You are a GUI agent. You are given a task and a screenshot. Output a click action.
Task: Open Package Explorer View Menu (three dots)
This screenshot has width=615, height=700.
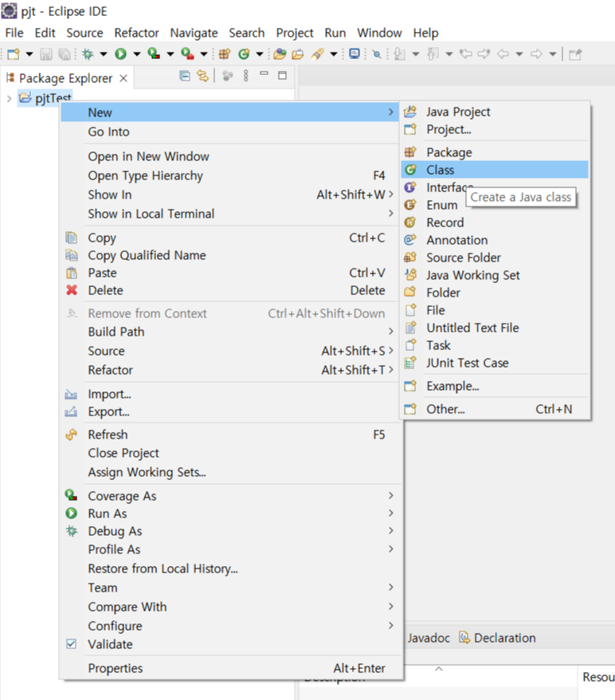pos(245,76)
